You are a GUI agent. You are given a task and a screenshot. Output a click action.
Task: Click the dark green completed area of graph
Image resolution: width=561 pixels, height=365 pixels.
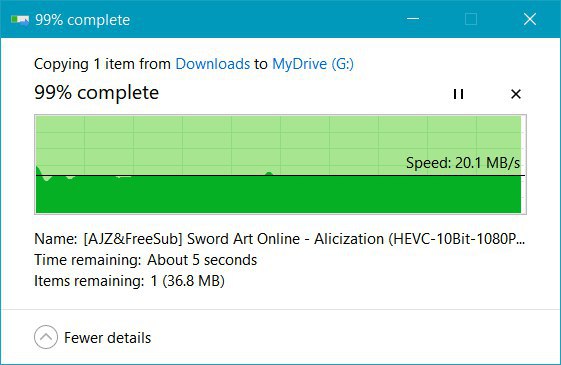coord(278,194)
